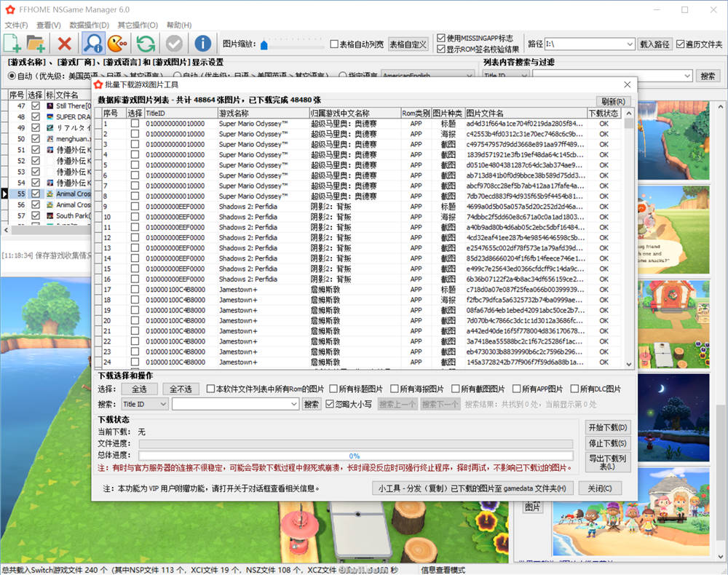This screenshot has height=575, width=728.
Task: Click the game icon in main list row 47
Action: 50,106
